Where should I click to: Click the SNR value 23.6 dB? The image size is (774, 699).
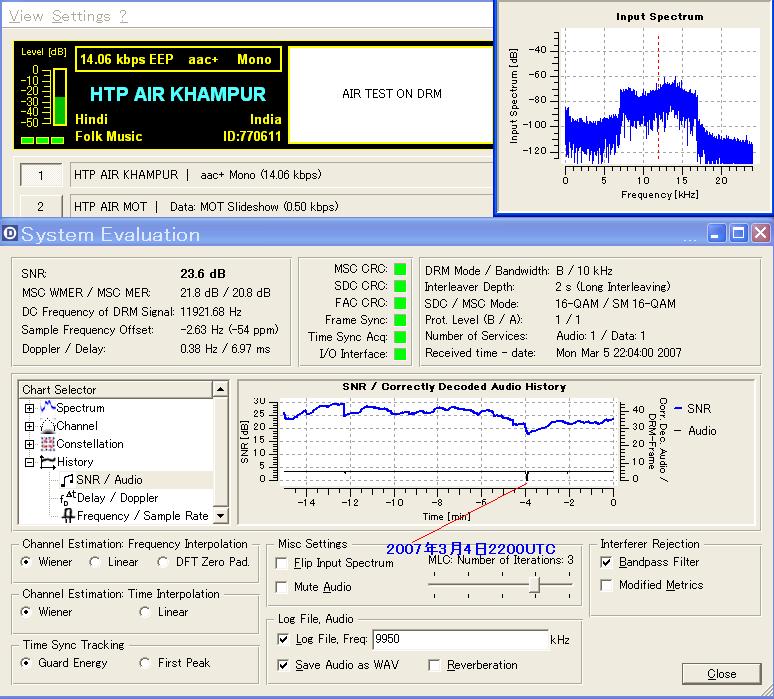click(x=203, y=274)
